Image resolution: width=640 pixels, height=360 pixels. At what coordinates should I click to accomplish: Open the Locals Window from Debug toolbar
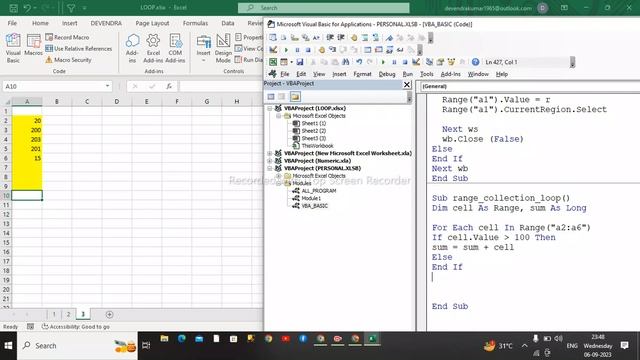click(x=367, y=50)
